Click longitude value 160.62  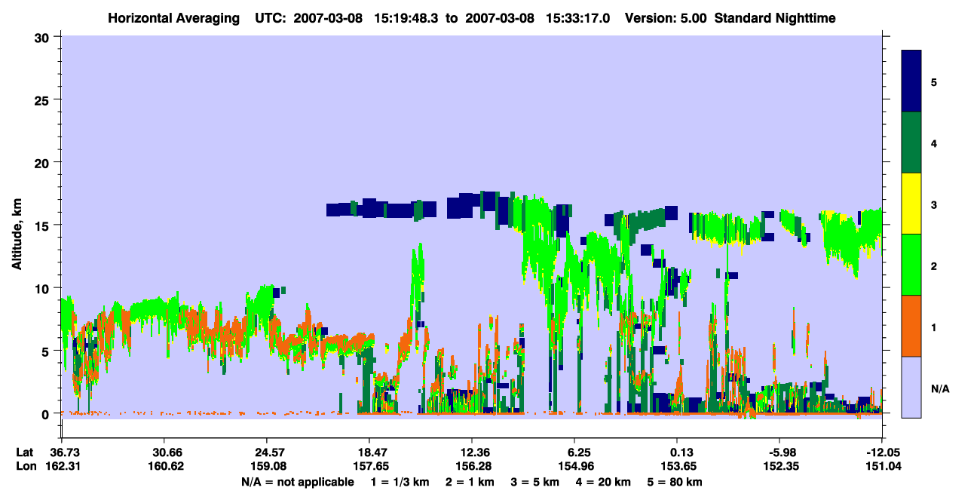164,466
